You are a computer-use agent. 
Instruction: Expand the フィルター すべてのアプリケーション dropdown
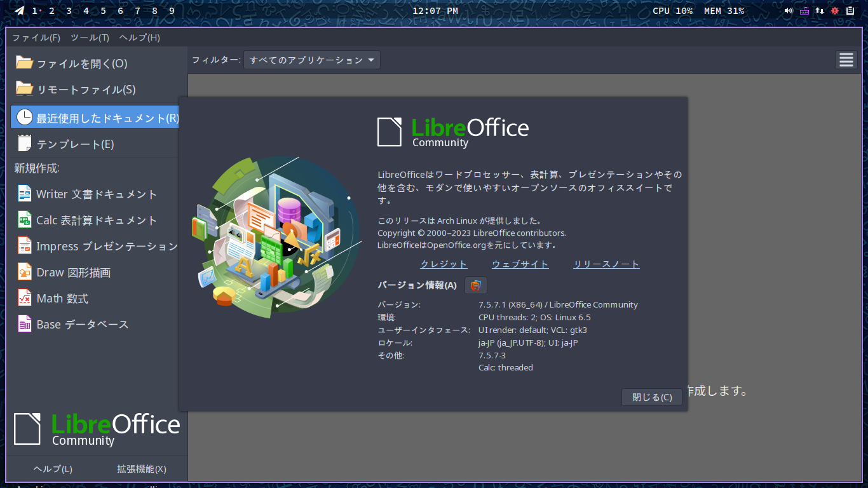(311, 60)
